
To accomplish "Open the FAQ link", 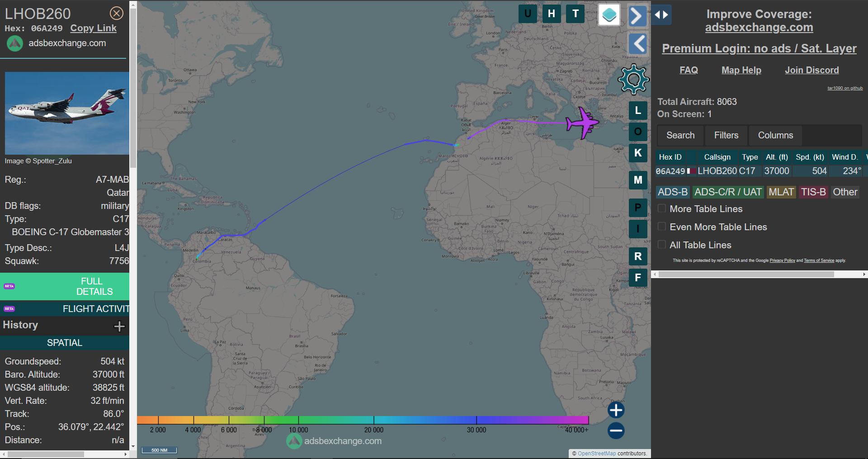I will (x=689, y=70).
